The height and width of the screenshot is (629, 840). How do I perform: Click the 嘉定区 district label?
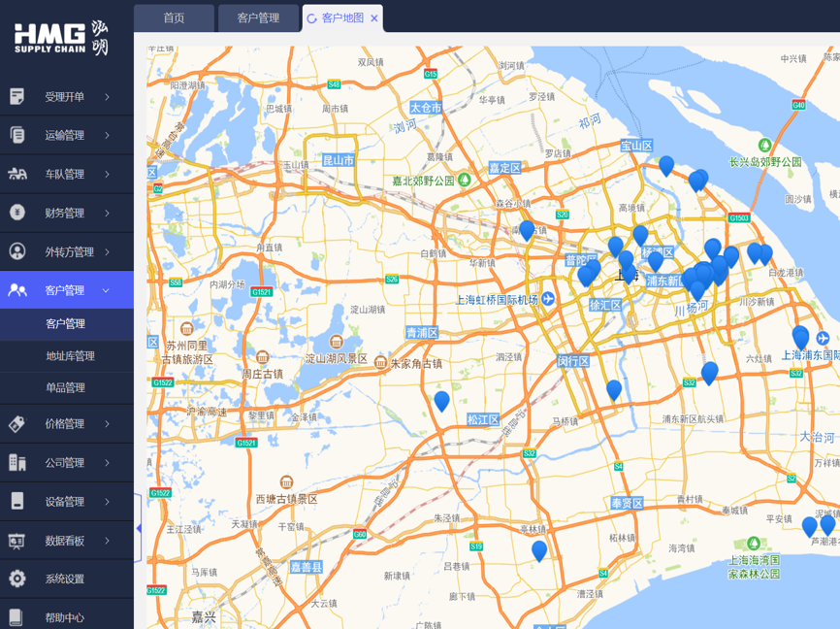click(x=504, y=168)
